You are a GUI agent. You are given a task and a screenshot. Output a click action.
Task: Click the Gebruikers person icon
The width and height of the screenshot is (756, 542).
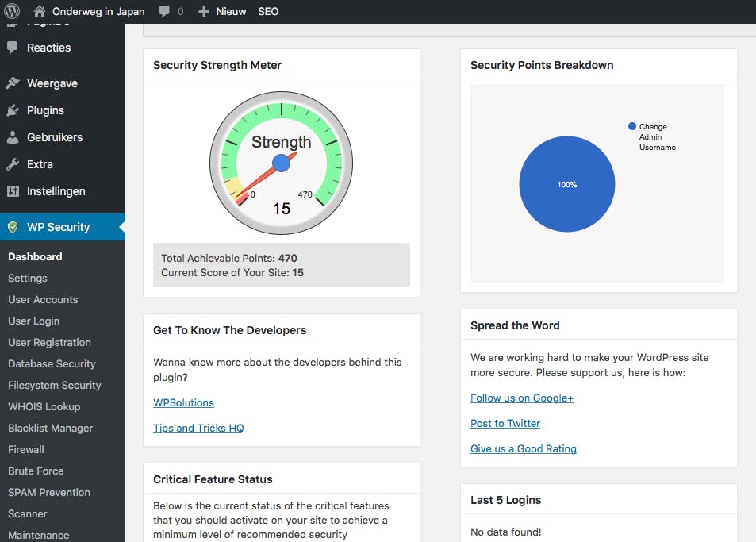pyautogui.click(x=13, y=137)
